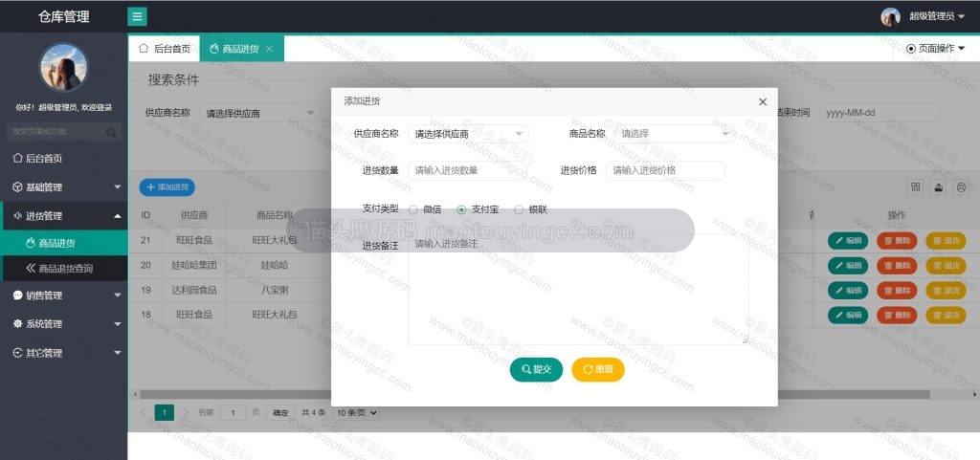The width and height of the screenshot is (980, 460).
Task: Close the 添加进货 dialog
Action: pos(762,101)
